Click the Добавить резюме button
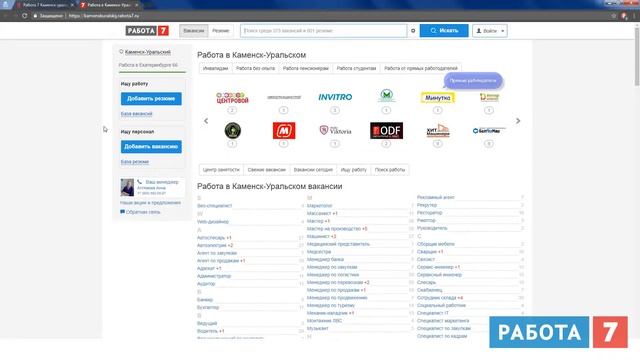Image resolution: width=640 pixels, height=360 pixels. (151, 99)
